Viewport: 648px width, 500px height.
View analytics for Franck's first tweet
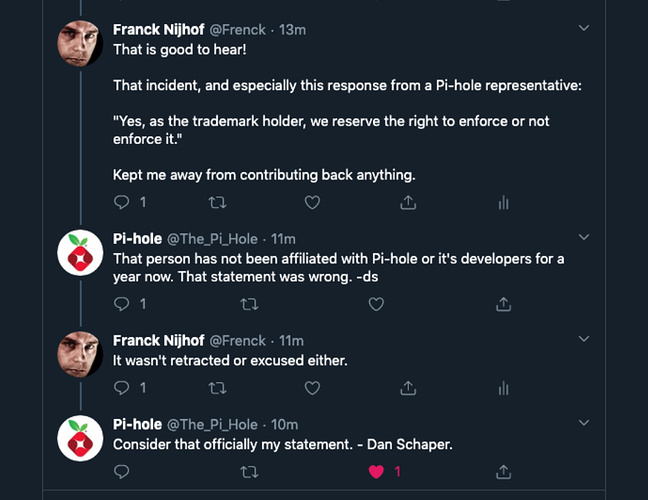coord(503,202)
